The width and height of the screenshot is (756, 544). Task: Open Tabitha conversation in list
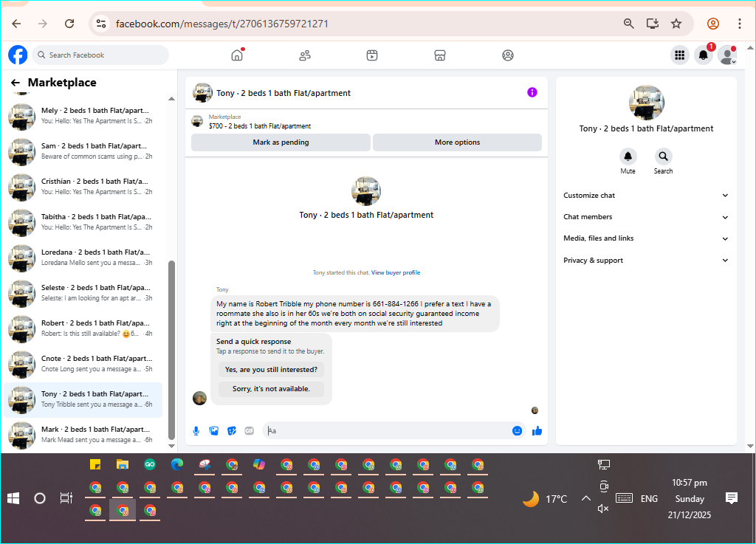tap(83, 222)
